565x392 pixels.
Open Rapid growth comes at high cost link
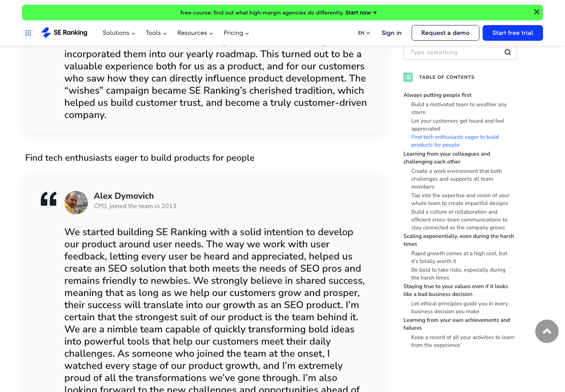459,257
